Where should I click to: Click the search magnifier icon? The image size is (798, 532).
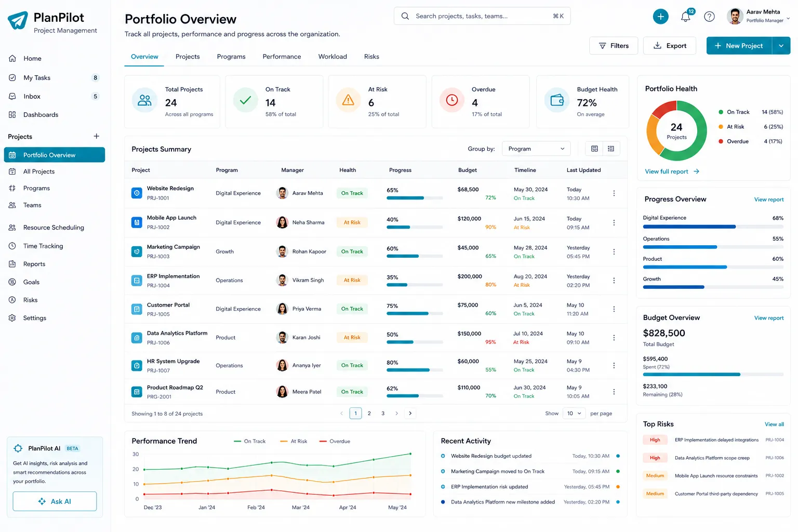(405, 16)
